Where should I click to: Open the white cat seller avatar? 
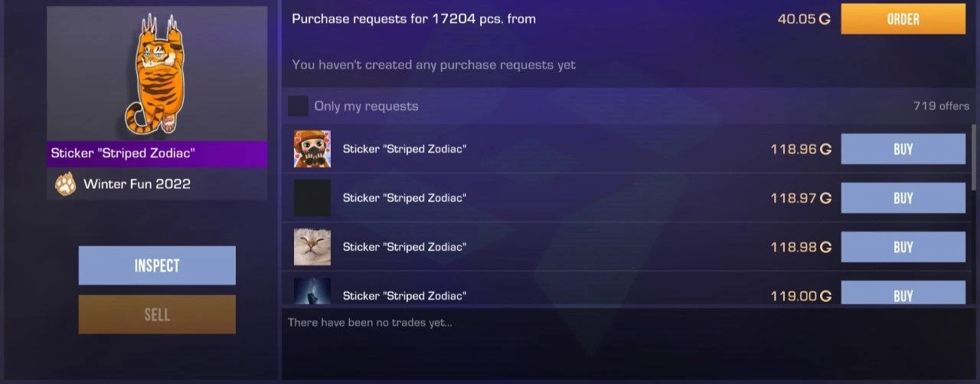pos(312,247)
